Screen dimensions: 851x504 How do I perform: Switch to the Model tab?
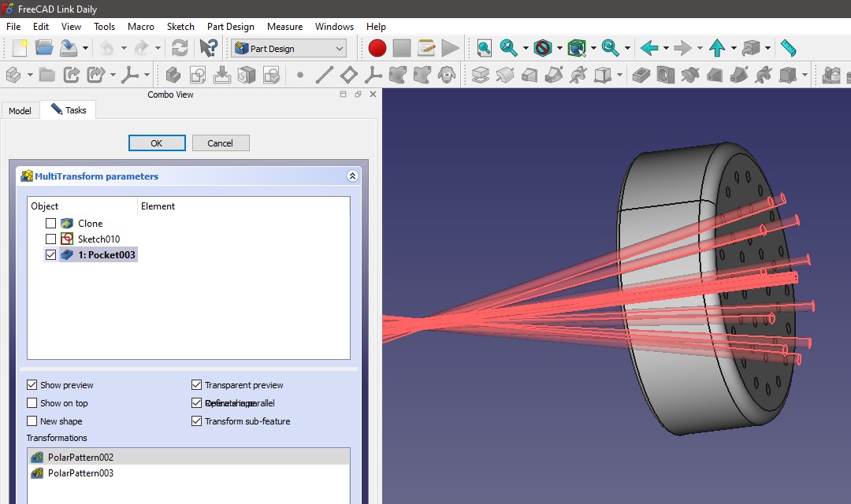pos(20,111)
